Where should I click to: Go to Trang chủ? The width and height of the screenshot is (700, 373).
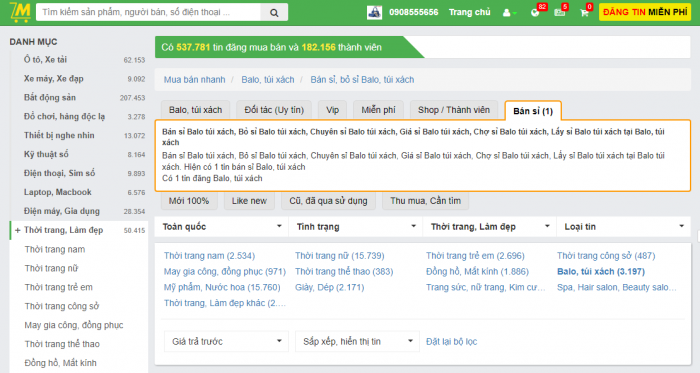point(469,12)
